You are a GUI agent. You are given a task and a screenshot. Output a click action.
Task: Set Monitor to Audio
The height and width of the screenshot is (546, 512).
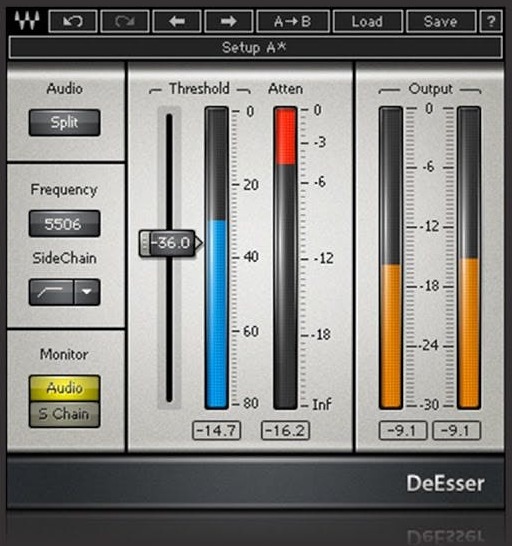click(64, 388)
